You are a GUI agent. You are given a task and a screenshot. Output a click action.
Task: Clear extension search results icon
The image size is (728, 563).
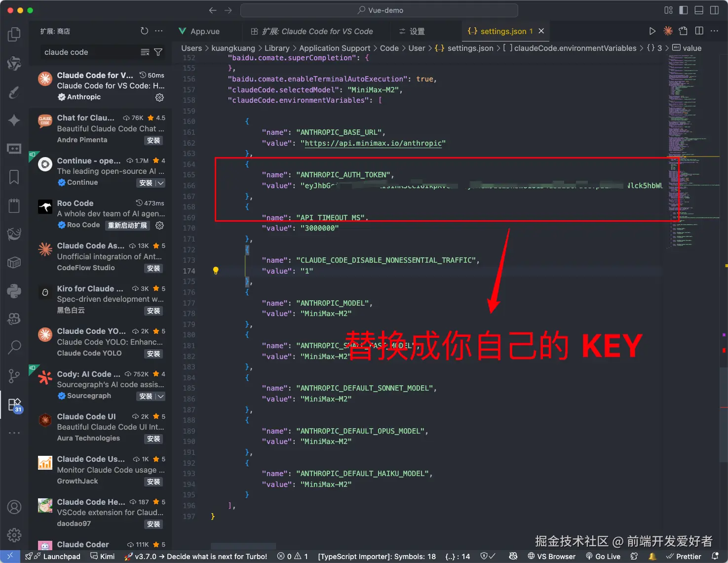[x=145, y=52]
